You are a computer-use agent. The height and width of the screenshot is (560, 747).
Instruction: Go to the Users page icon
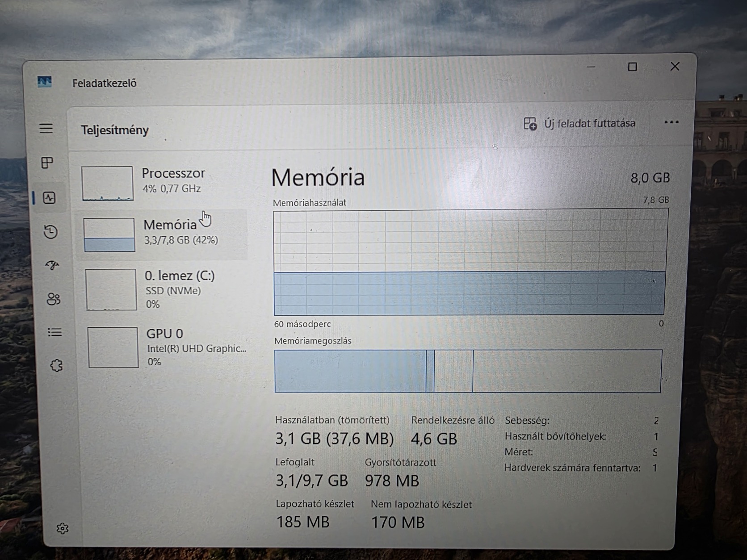pyautogui.click(x=53, y=299)
